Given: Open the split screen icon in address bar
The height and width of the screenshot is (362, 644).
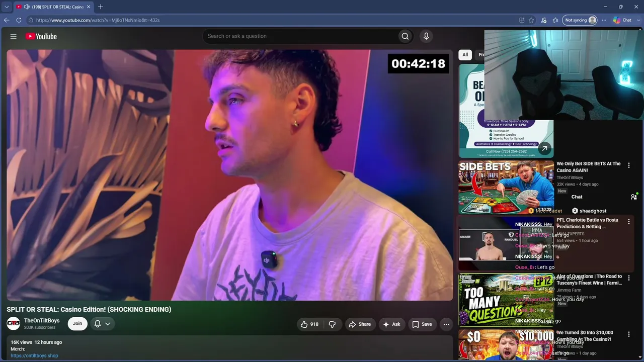Looking at the screenshot, I should [x=522, y=20].
